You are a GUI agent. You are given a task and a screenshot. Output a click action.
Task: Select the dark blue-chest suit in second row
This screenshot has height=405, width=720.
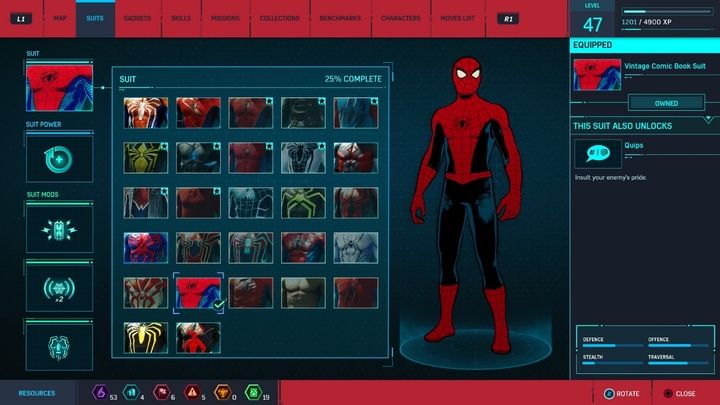198,158
